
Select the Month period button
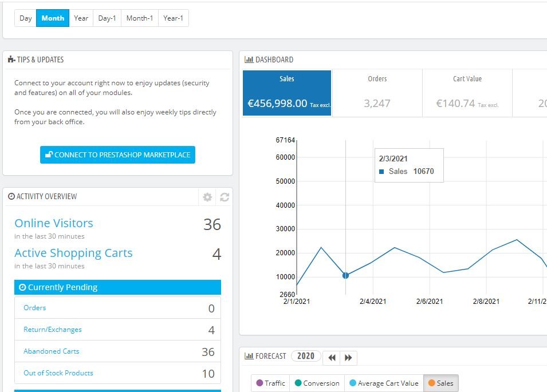coord(53,18)
